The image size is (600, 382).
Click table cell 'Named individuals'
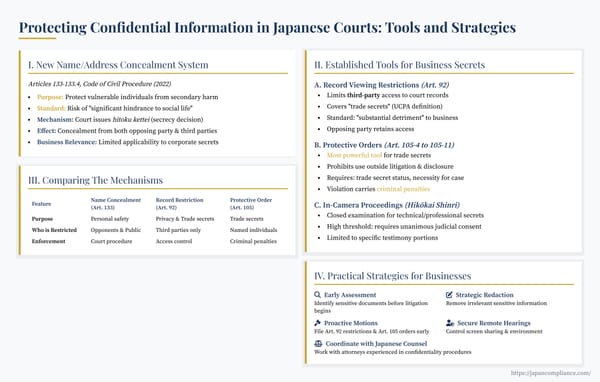point(253,230)
